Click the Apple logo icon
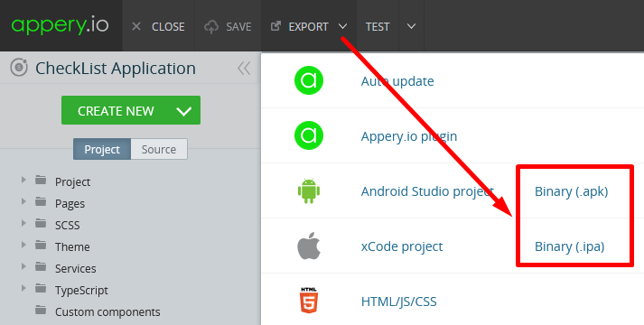The height and width of the screenshot is (325, 644). point(309,246)
